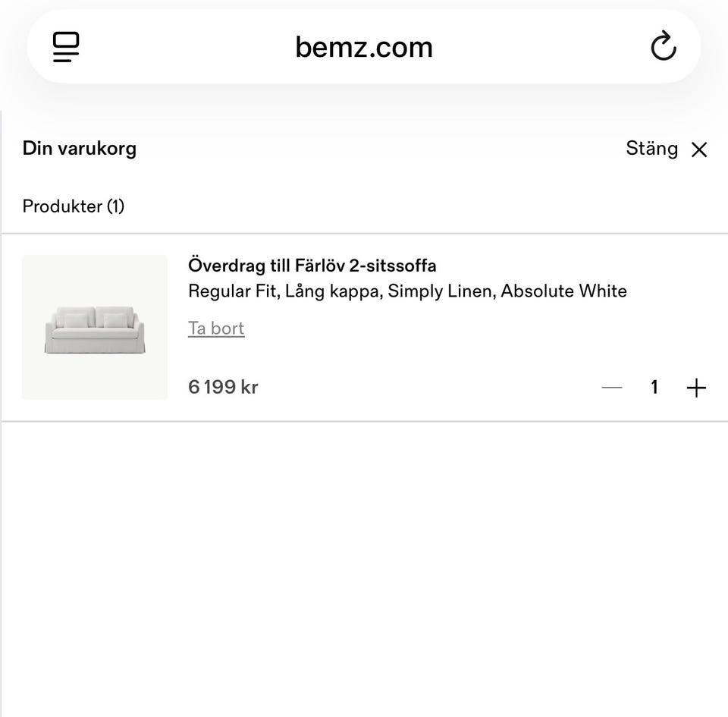
Task: Open the Färlöv sofa cover thumbnail
Action: click(95, 327)
